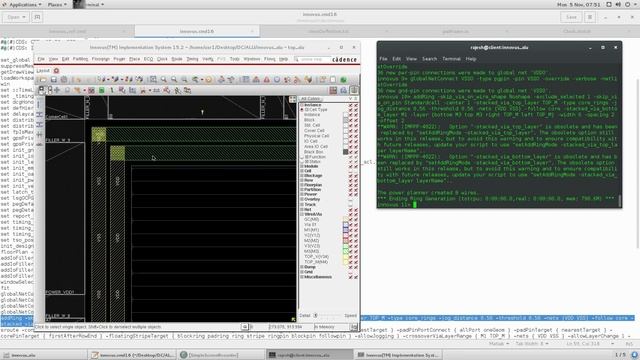Image resolution: width=640 pixels, height=360 pixels.
Task: Expand the Miscellaneous tree node
Action: [302, 277]
